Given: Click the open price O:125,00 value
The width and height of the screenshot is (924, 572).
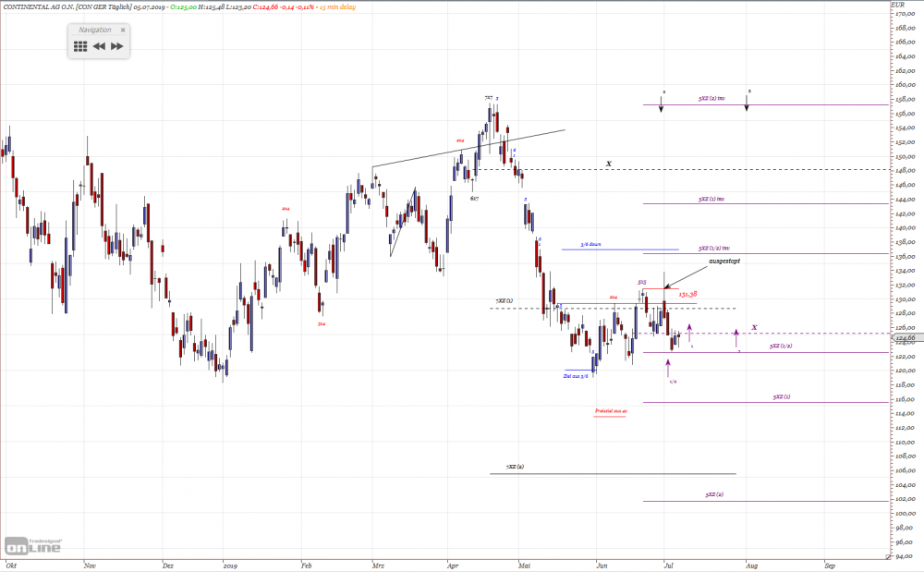Looking at the screenshot, I should (x=181, y=7).
